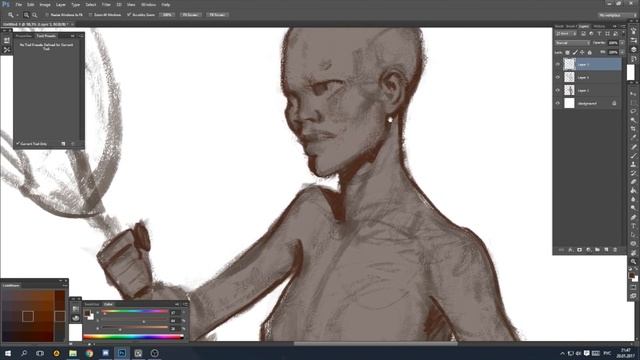The width and height of the screenshot is (640, 360).
Task: Switch to the Tool Presets tab
Action: (x=46, y=36)
